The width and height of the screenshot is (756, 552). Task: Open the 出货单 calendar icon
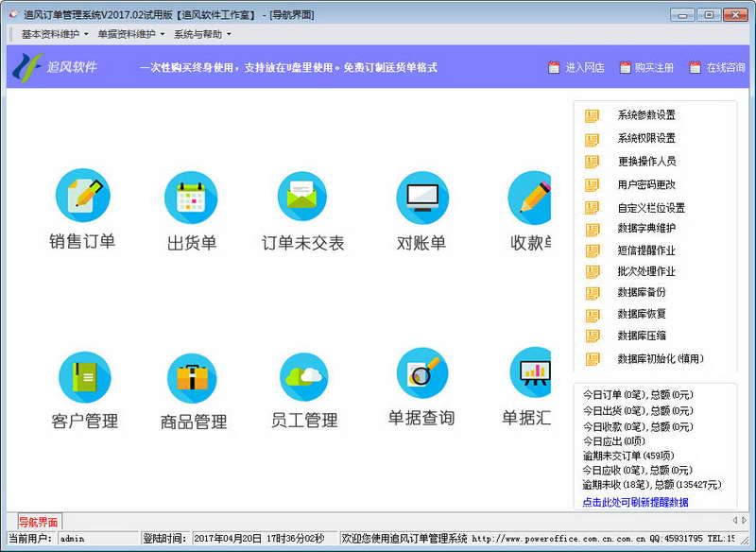coord(191,198)
